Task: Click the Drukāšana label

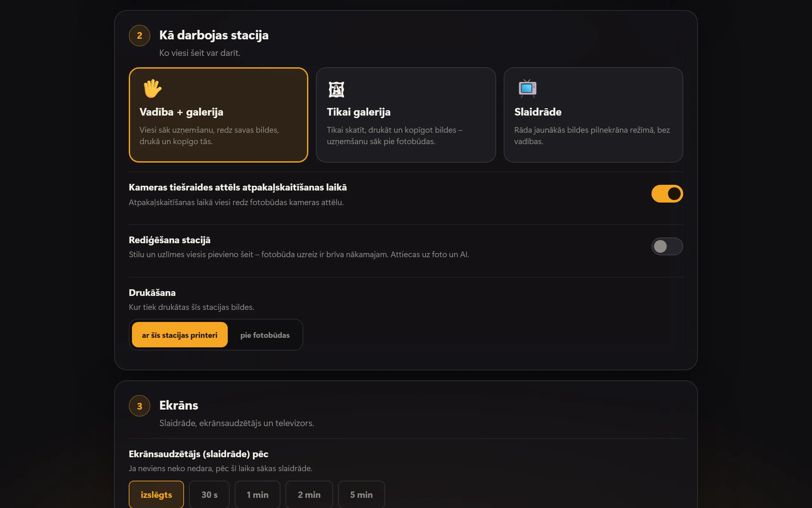Action: pos(152,293)
